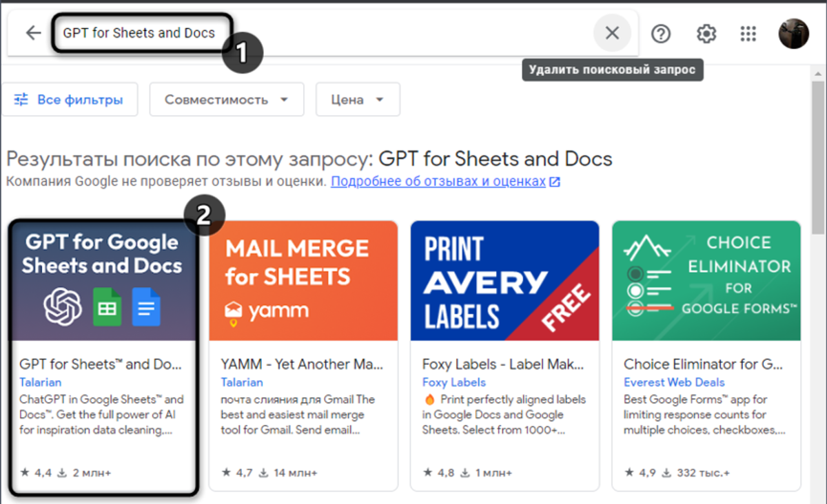Click the ChatGPT in Google Sheets description text
Viewport: 827px width, 504px height.
(101, 414)
